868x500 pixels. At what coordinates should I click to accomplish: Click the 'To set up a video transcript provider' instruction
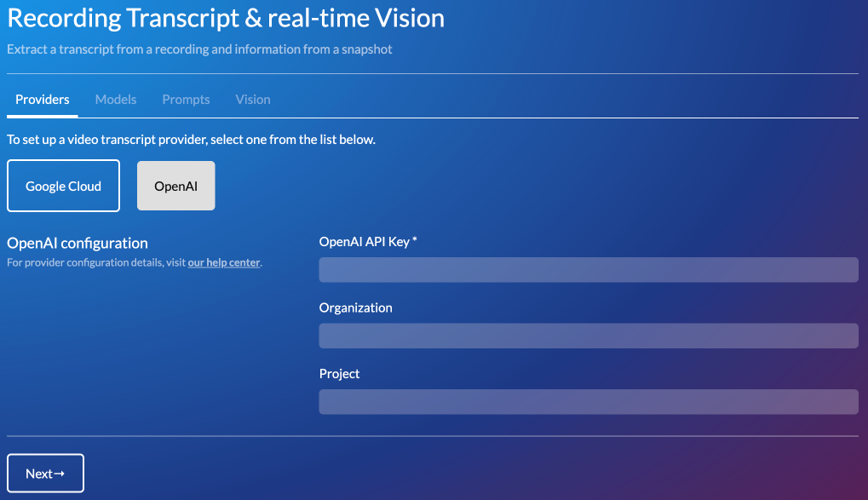tap(191, 140)
